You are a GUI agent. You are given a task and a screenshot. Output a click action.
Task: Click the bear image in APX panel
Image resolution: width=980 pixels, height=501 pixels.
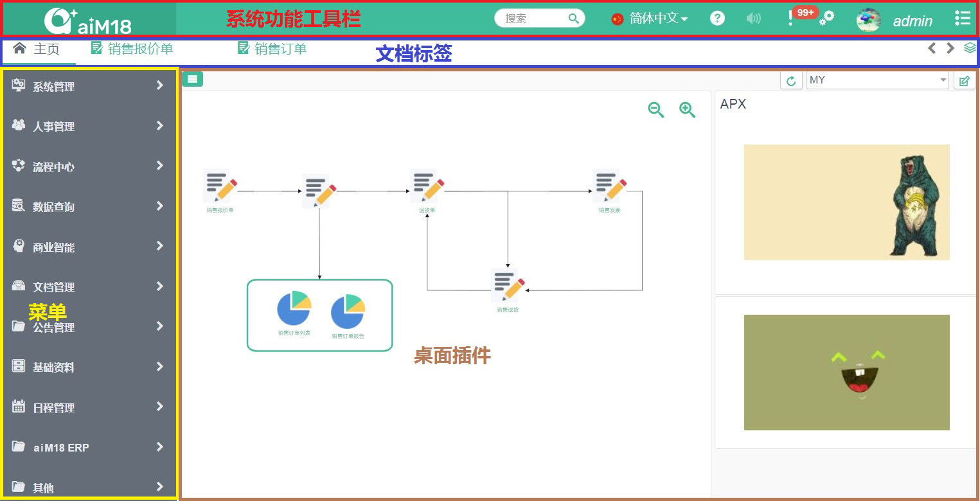tap(846, 202)
